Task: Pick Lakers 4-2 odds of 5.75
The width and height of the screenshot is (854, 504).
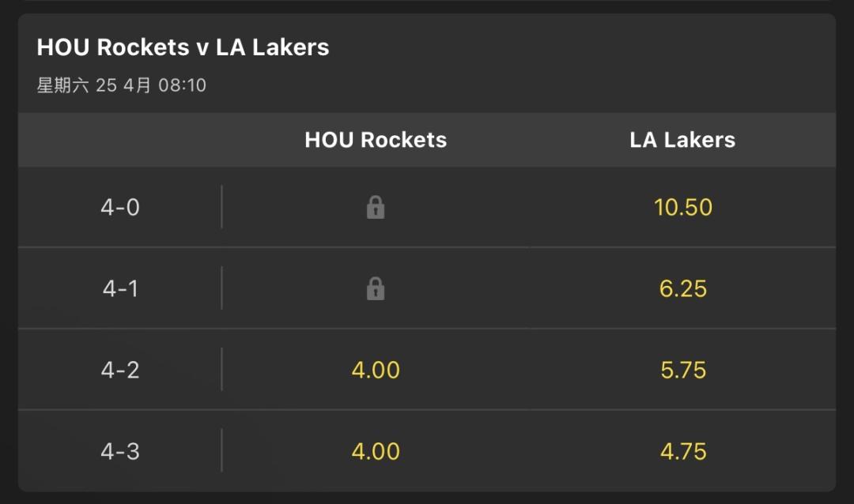Action: coord(682,370)
